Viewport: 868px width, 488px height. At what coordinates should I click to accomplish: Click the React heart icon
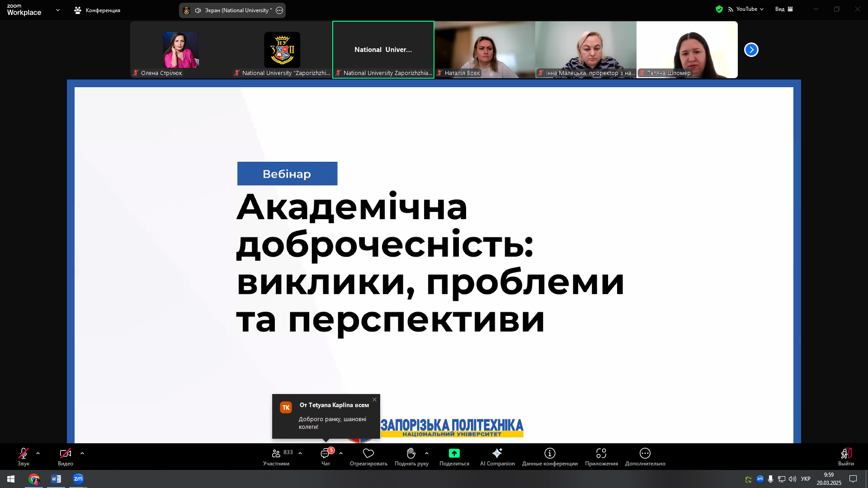(368, 453)
